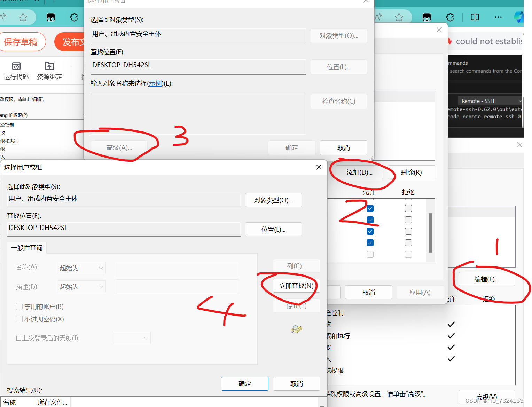Click the black mask extension icon in right toolbar
Image resolution: width=532 pixels, height=407 pixels.
(427, 17)
